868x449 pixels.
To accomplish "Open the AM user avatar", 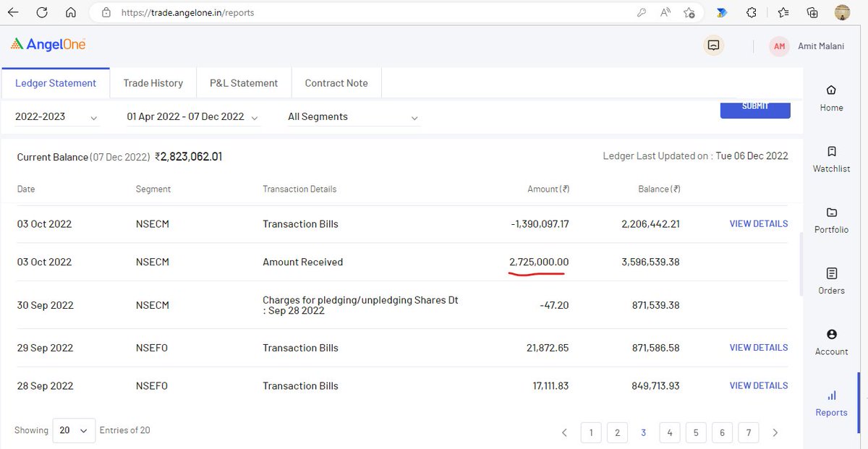I will (x=779, y=46).
